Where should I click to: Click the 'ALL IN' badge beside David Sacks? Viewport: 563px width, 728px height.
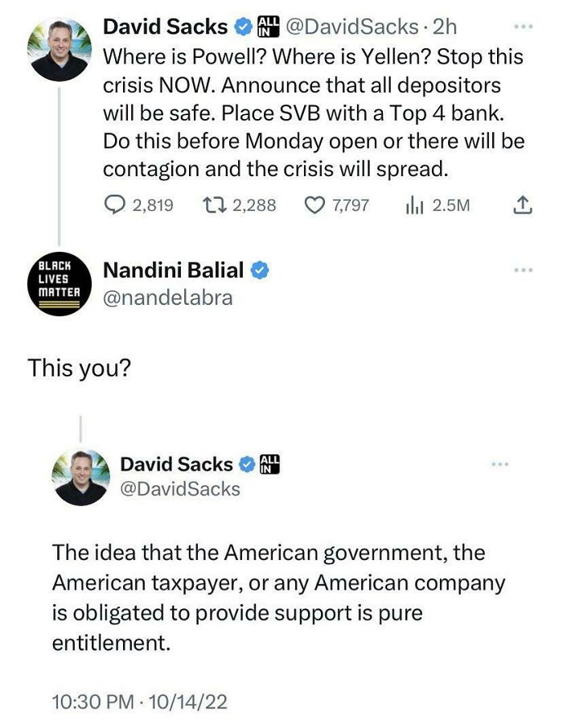269,27
